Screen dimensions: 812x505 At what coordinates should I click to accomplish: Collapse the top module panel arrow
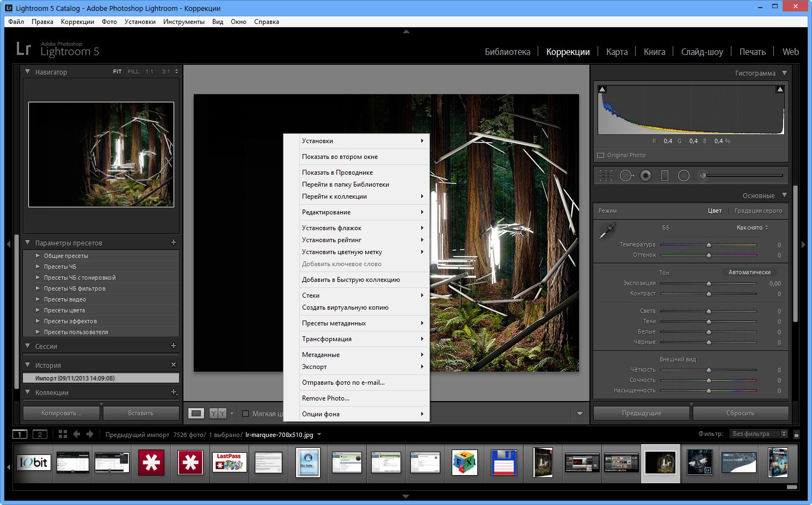click(x=406, y=32)
